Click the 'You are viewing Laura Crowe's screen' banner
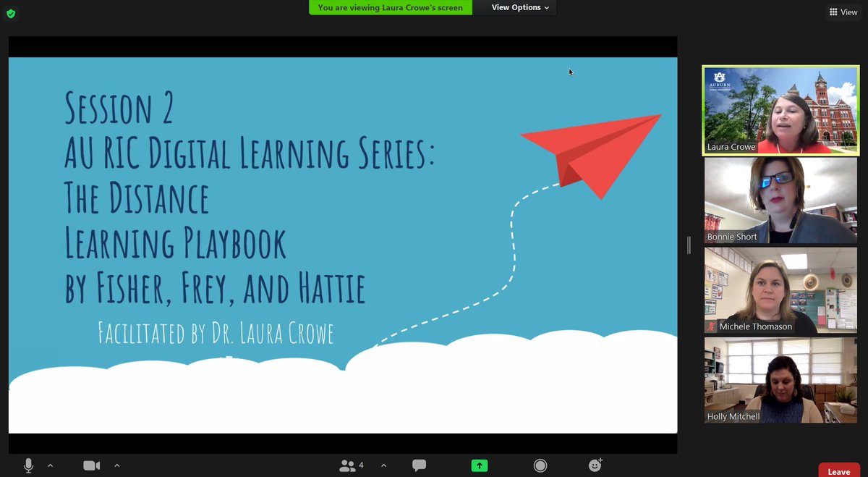The height and width of the screenshot is (477, 868). pyautogui.click(x=391, y=7)
